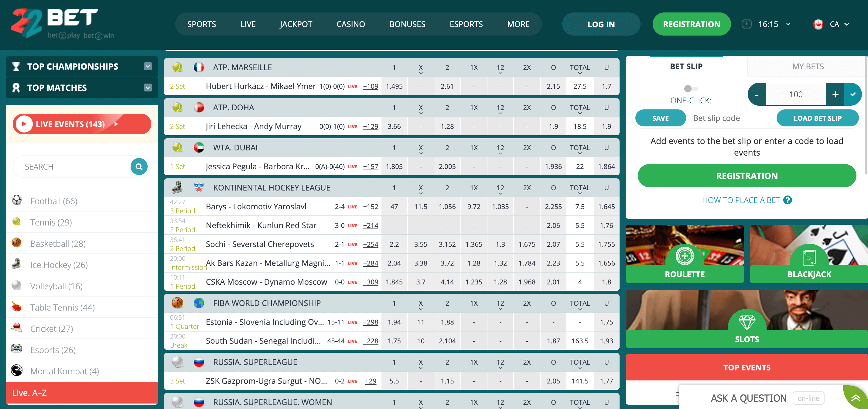868x409 pixels.
Task: Click the SAVE bet slip button
Action: [x=660, y=118]
